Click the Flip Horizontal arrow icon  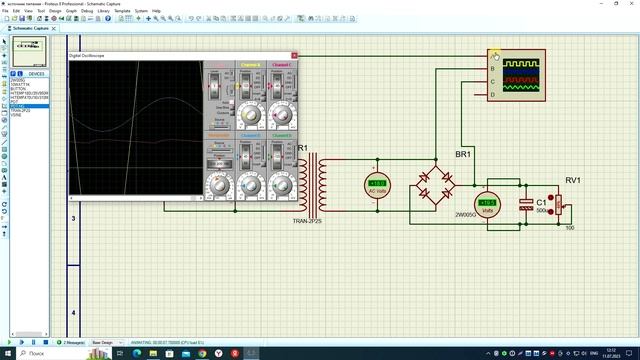tap(4, 227)
